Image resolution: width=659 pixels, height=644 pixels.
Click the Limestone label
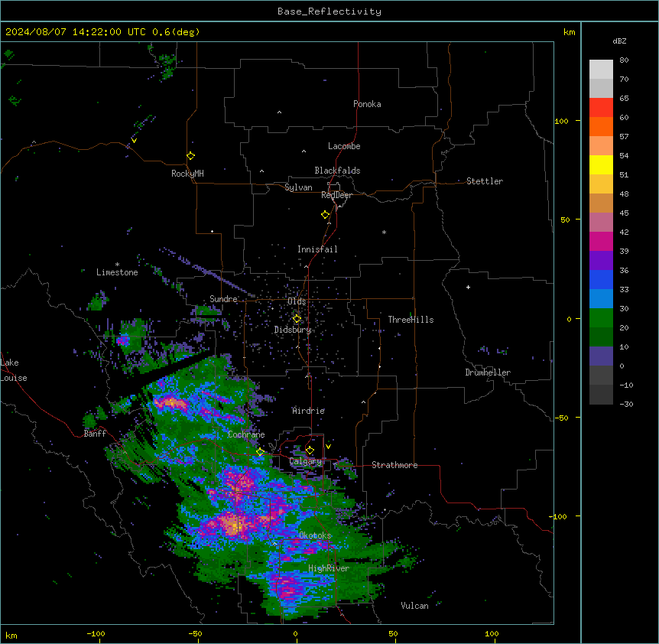117,272
